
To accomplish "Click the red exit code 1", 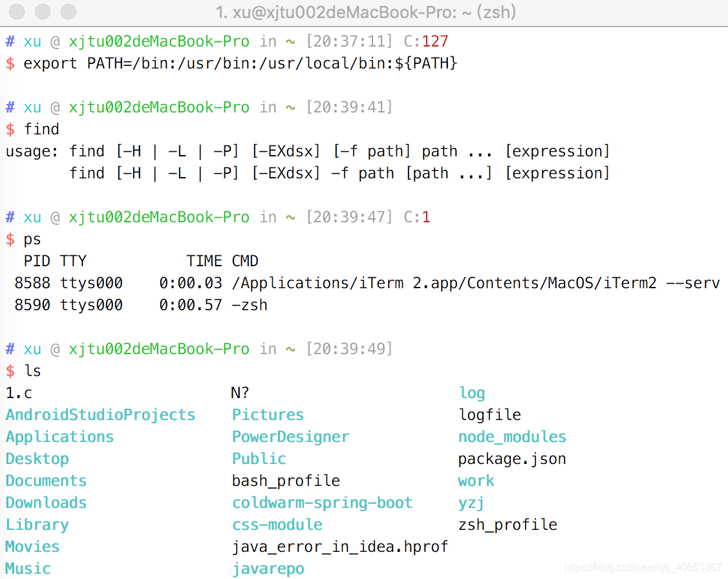I will tap(426, 217).
